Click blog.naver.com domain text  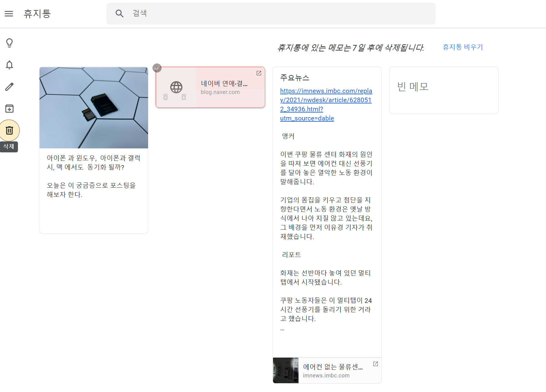[x=220, y=92]
